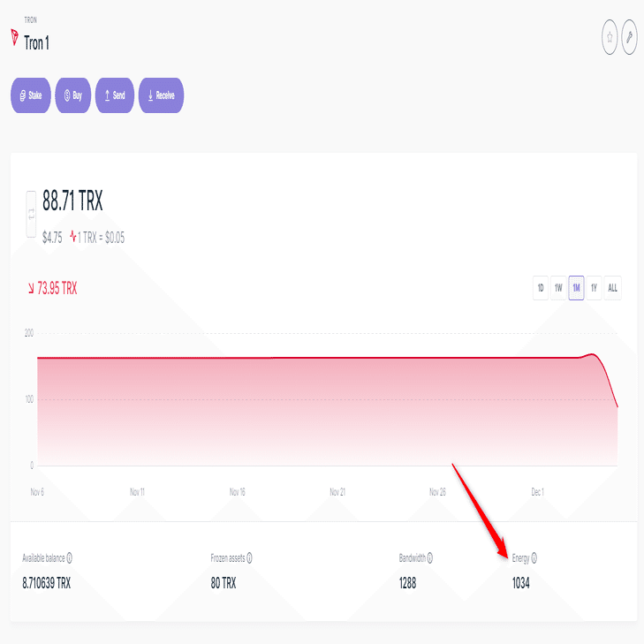Click the Energy info icon
The image size is (644, 644).
tap(534, 557)
